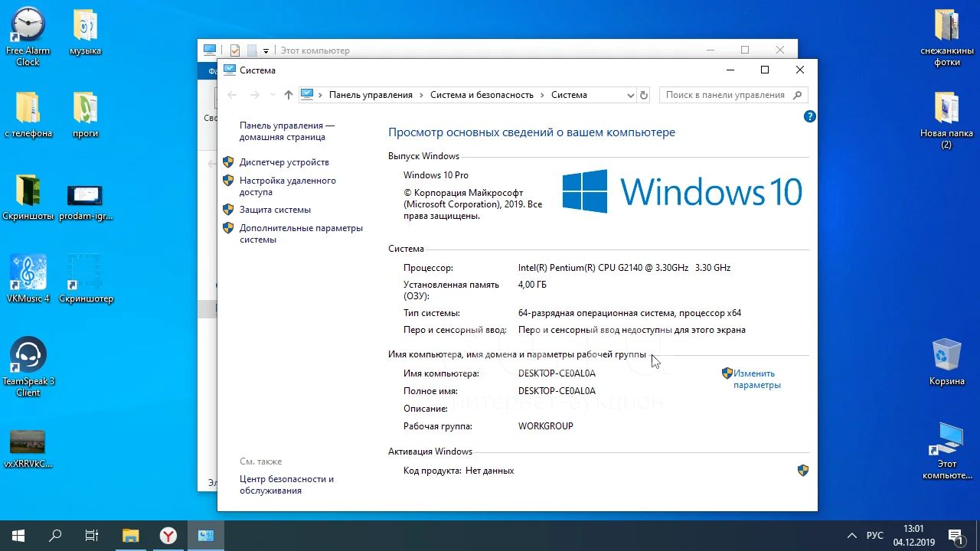
Task: Click Intel(R) Pentium(R) CPU G2140 text
Action: (x=624, y=268)
